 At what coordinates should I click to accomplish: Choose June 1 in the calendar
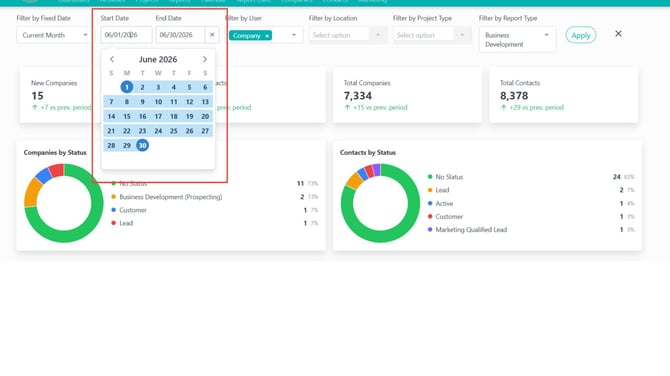tap(127, 87)
